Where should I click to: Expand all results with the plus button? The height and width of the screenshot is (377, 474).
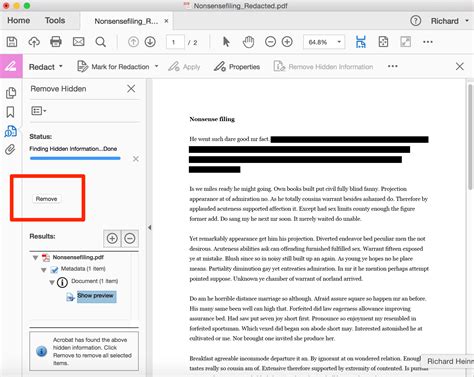[x=112, y=238]
